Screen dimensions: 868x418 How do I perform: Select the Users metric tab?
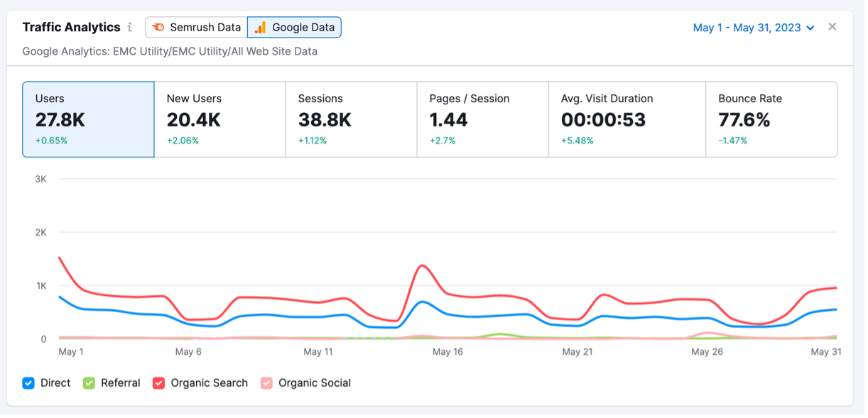pos(88,119)
